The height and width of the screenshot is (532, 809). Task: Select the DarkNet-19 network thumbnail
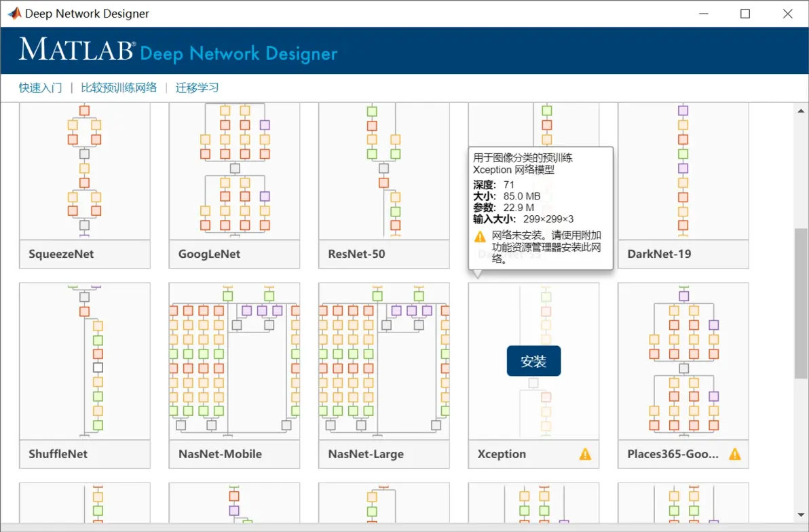coord(683,170)
